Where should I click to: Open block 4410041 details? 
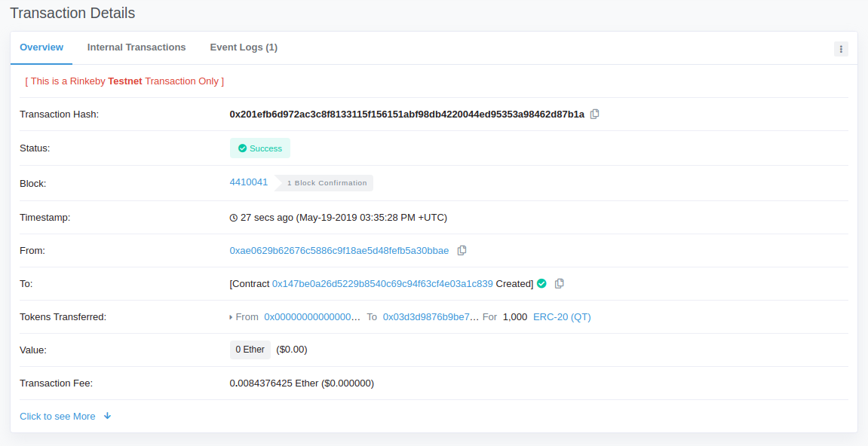point(249,182)
